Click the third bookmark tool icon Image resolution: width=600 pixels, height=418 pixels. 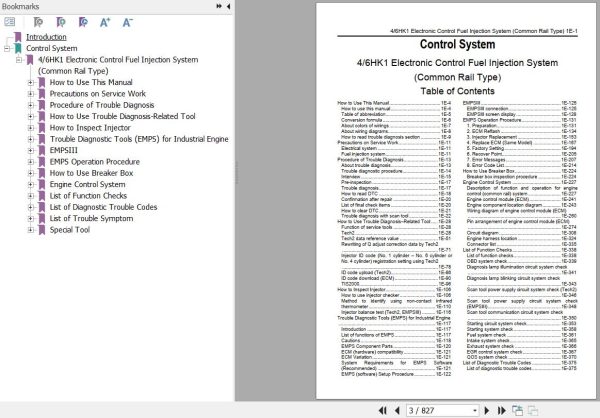83,22
